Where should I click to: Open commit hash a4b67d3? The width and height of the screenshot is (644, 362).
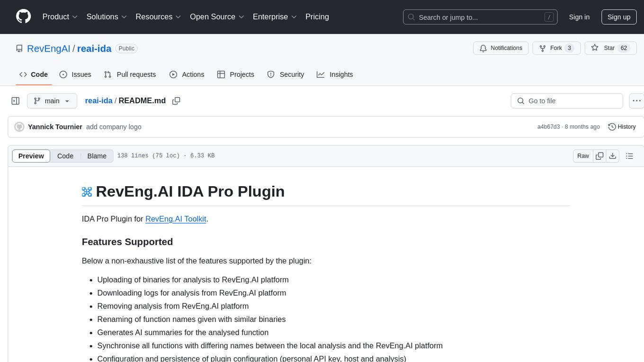(x=548, y=127)
